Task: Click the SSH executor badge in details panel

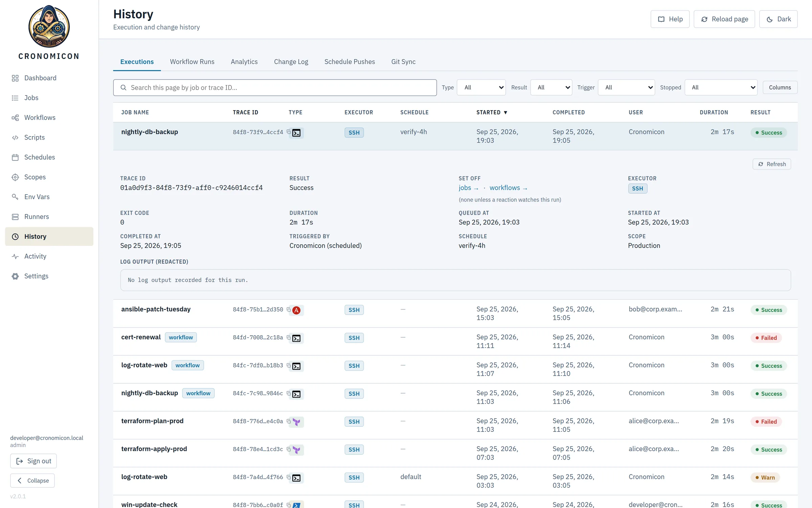Action: coord(637,189)
